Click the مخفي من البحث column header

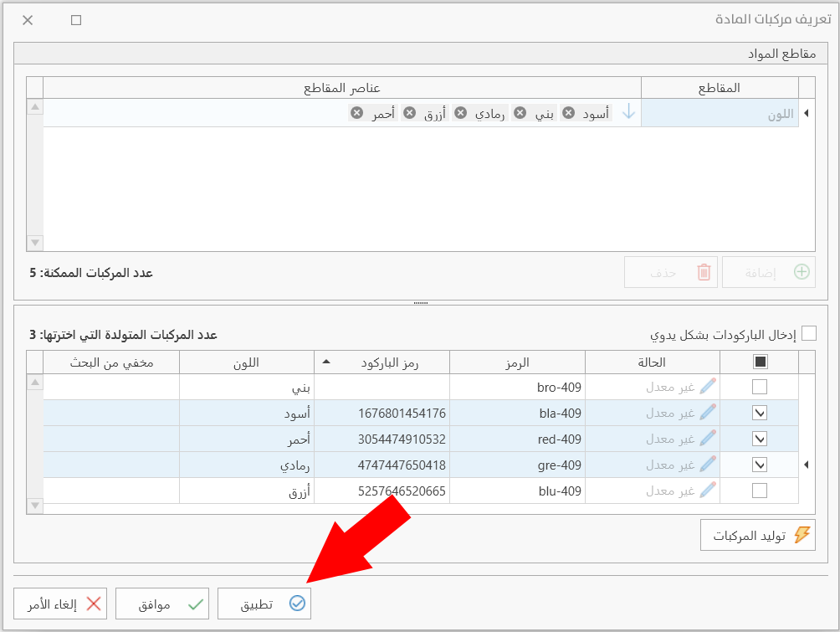111,362
